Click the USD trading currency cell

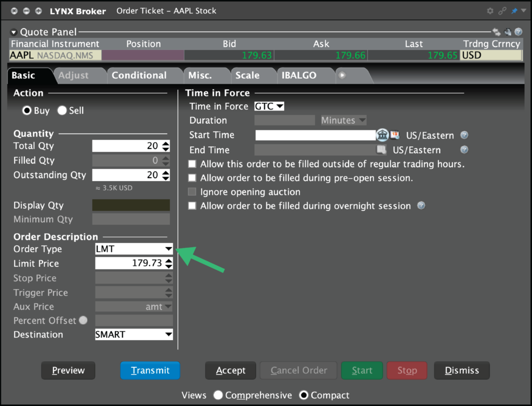pyautogui.click(x=491, y=55)
